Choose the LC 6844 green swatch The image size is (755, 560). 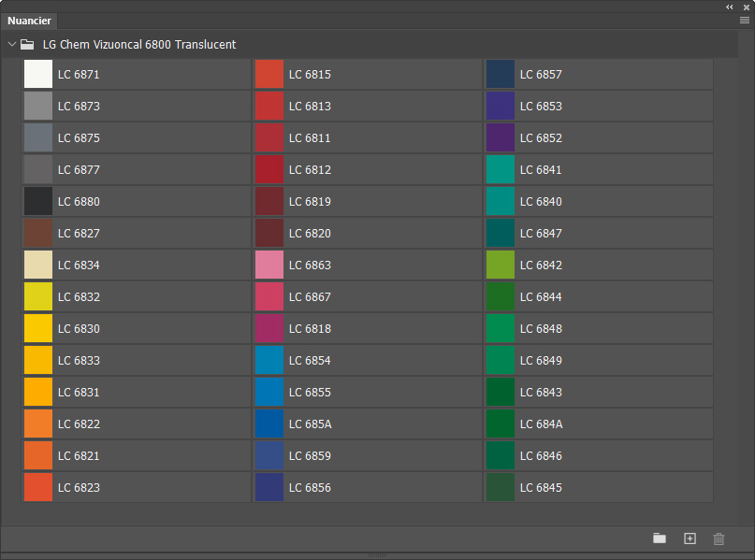click(x=501, y=296)
